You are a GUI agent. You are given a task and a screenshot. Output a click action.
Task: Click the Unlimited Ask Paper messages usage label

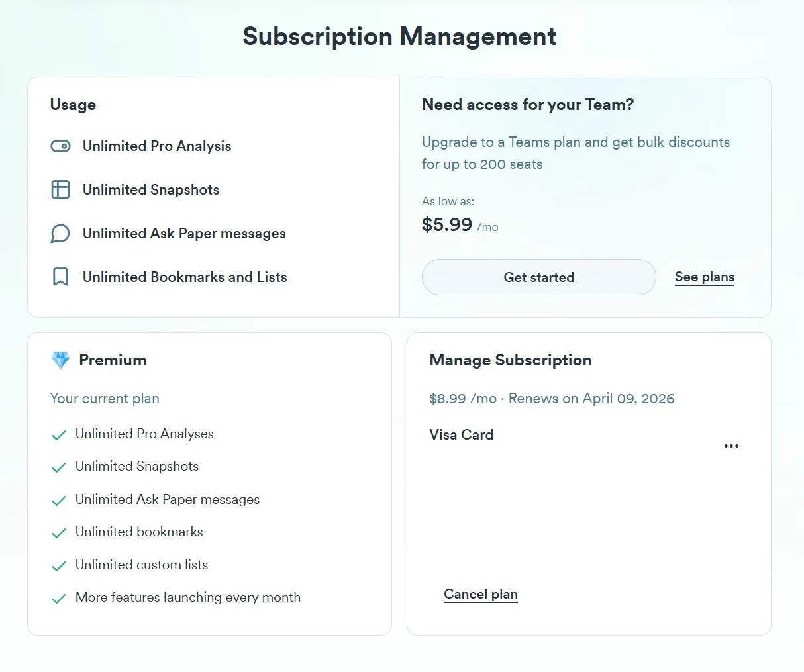[184, 234]
